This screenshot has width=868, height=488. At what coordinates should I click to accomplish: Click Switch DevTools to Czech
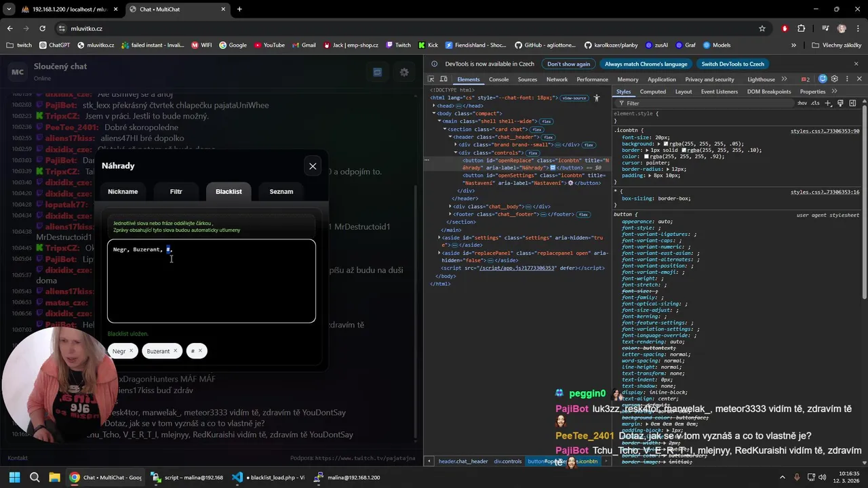(732, 64)
